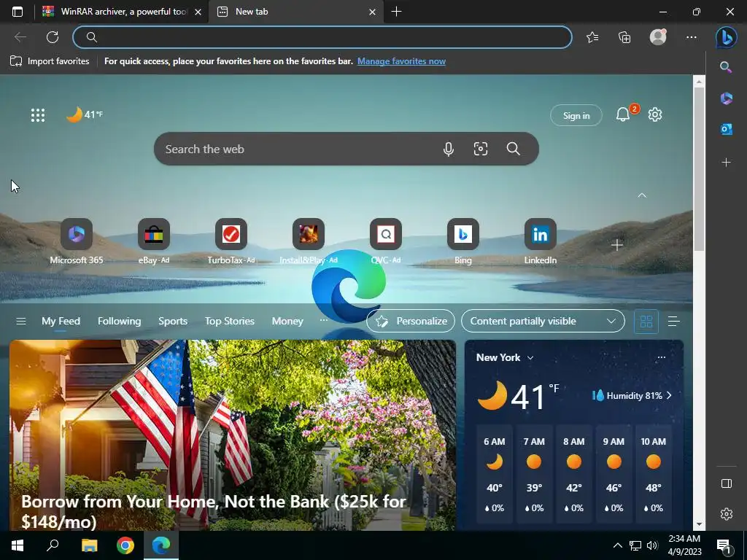Add a sidebar app with plus icon

coord(726,163)
